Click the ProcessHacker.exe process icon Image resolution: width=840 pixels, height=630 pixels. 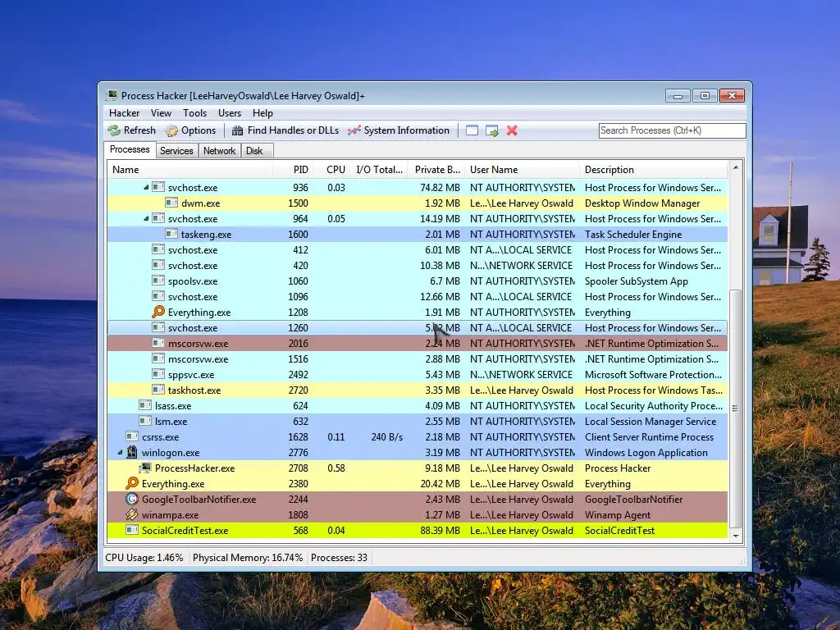pos(145,468)
